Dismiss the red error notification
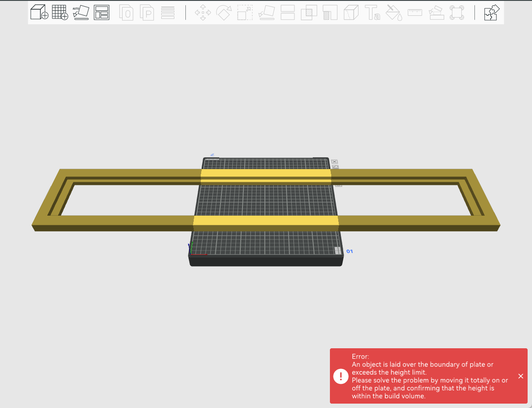 click(521, 376)
